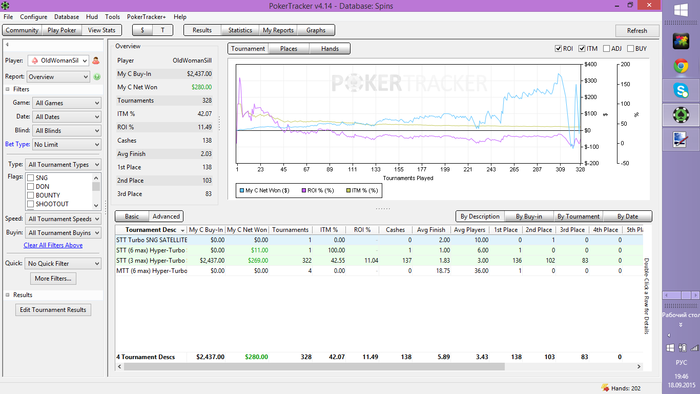Open Skype from the taskbar
The width and height of the screenshot is (700, 394).
pyautogui.click(x=681, y=91)
